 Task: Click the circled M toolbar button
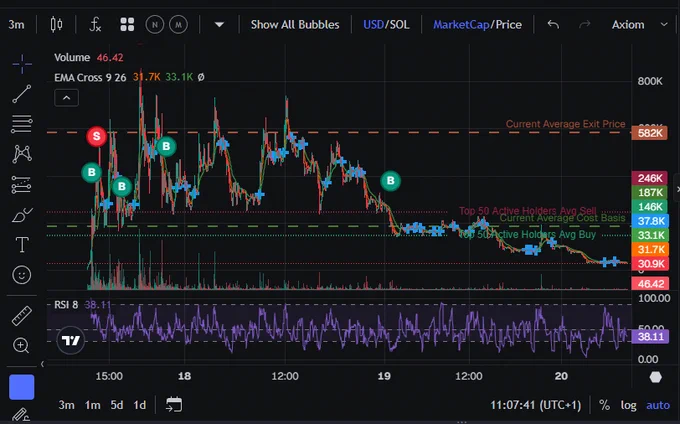tap(178, 25)
